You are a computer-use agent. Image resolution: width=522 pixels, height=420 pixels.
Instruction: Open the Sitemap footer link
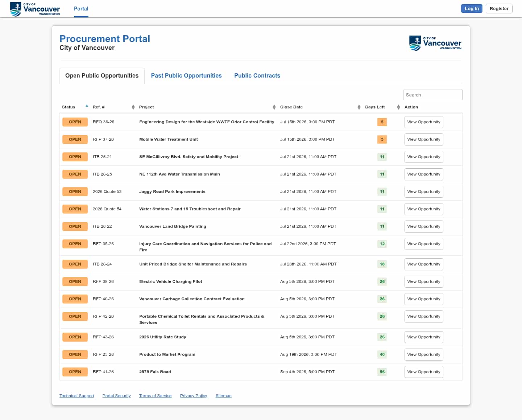(223, 396)
